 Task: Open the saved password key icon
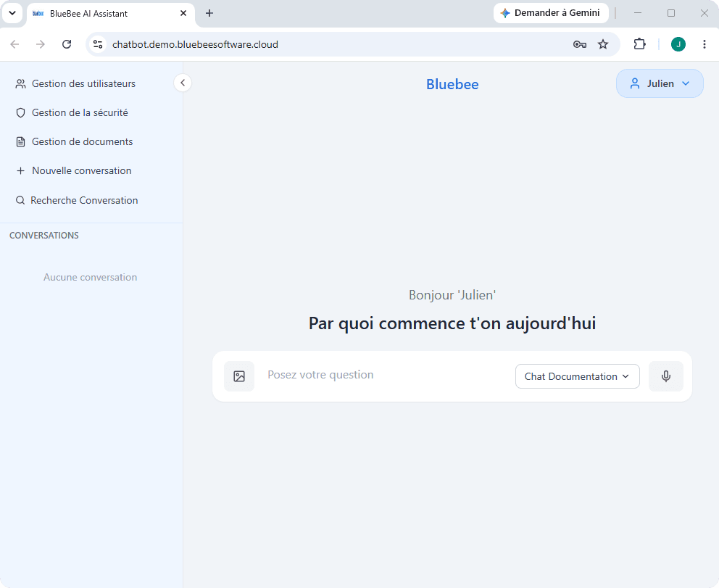tap(580, 44)
